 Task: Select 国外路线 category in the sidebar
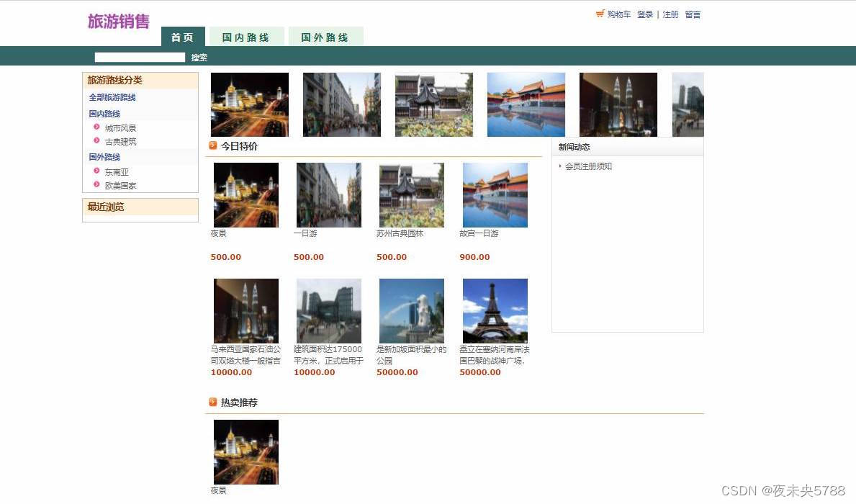click(x=104, y=157)
